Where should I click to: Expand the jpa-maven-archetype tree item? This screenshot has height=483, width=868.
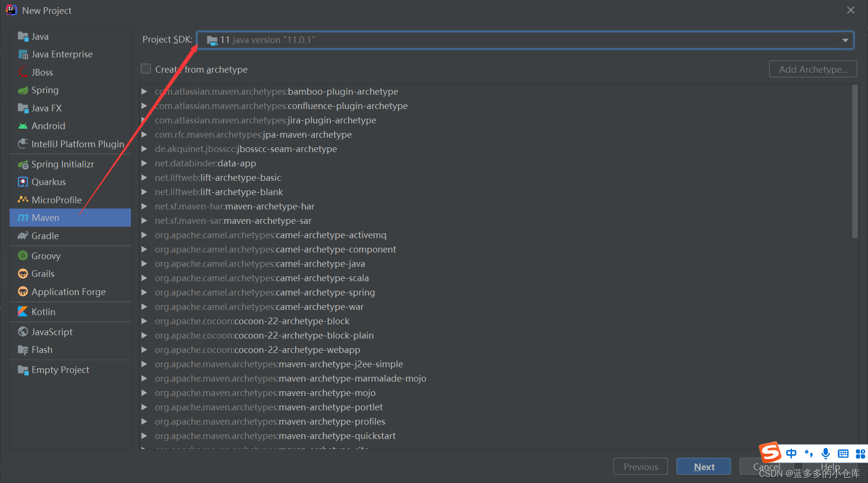point(144,134)
